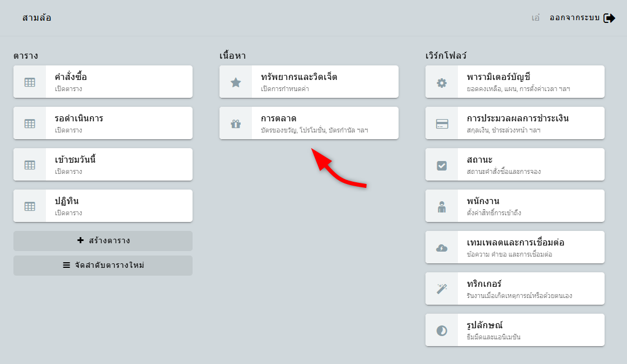
Task: Click the gift icon for การตลาด
Action: pyautogui.click(x=236, y=124)
